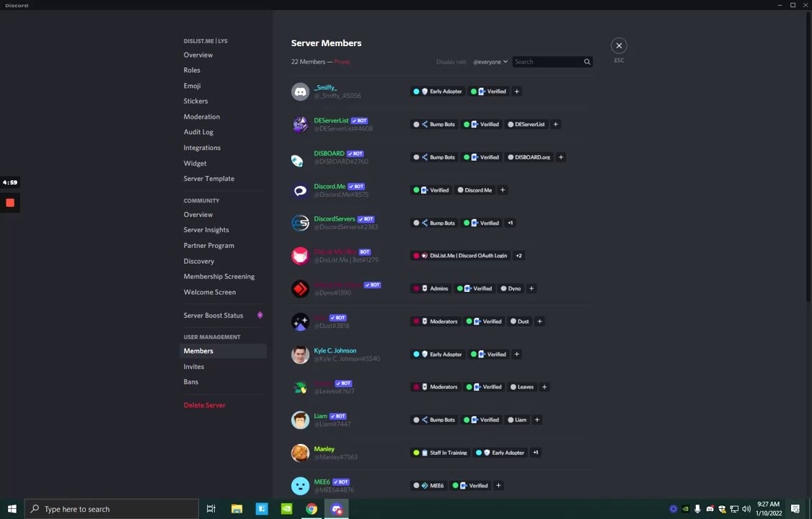The image size is (812, 519).
Task: Click the Moderators role tag on Dust
Action: tap(436, 321)
